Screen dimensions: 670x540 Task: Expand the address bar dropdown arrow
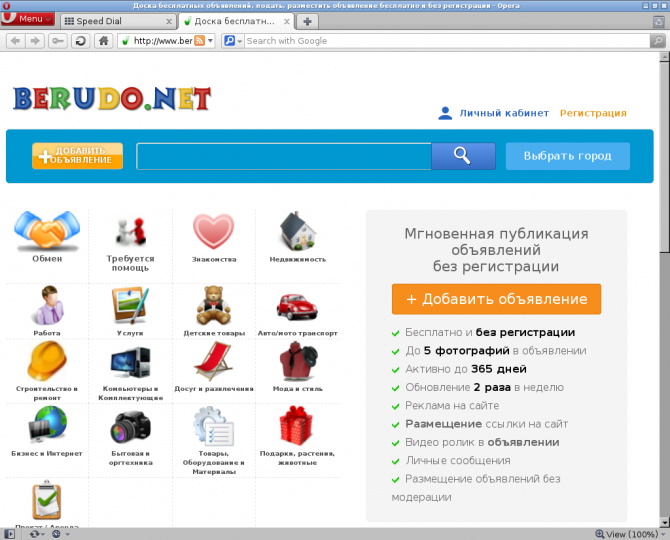[210, 41]
